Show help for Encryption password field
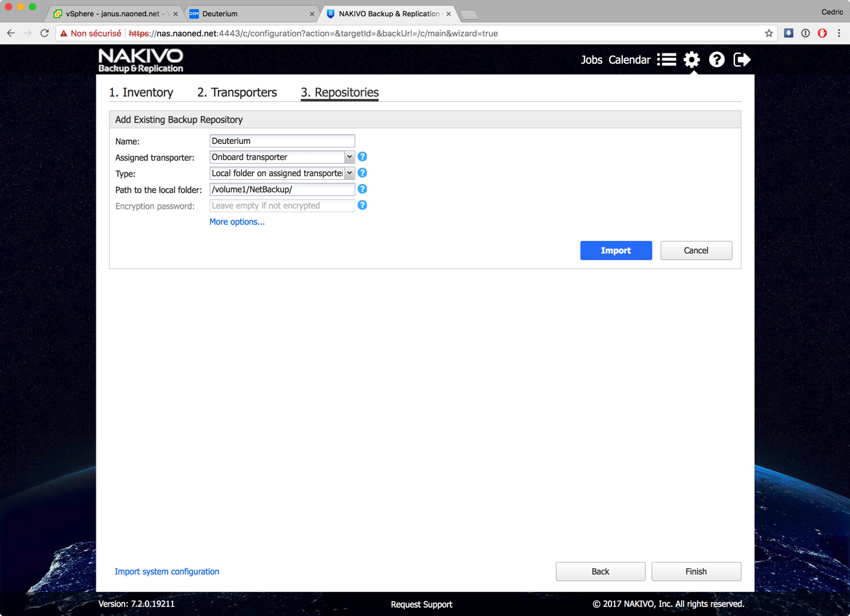Image resolution: width=850 pixels, height=616 pixels. pos(362,206)
